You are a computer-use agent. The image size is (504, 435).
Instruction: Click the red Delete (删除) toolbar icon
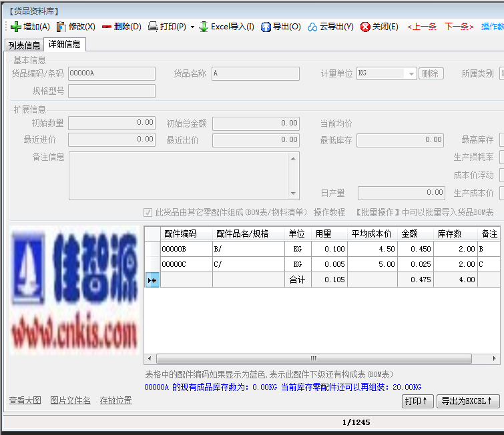107,27
